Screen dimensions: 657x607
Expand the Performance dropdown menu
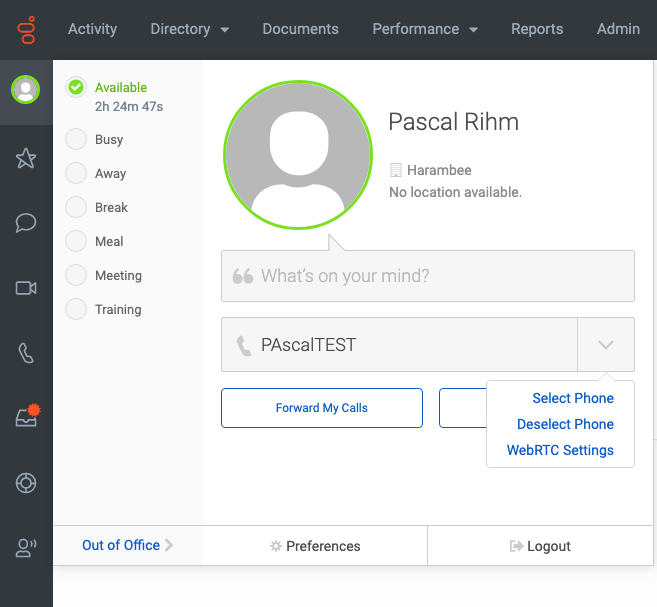click(425, 29)
